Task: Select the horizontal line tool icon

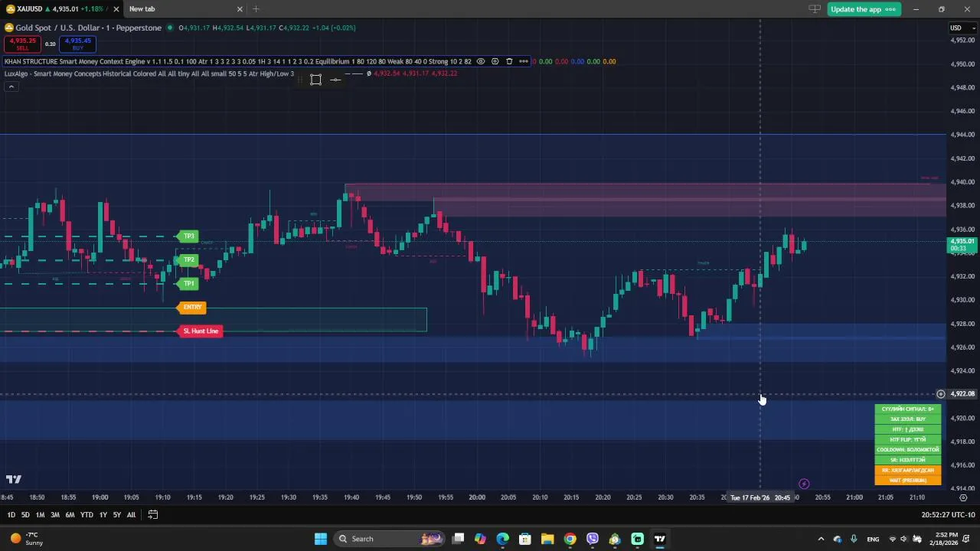Action: 335,80
